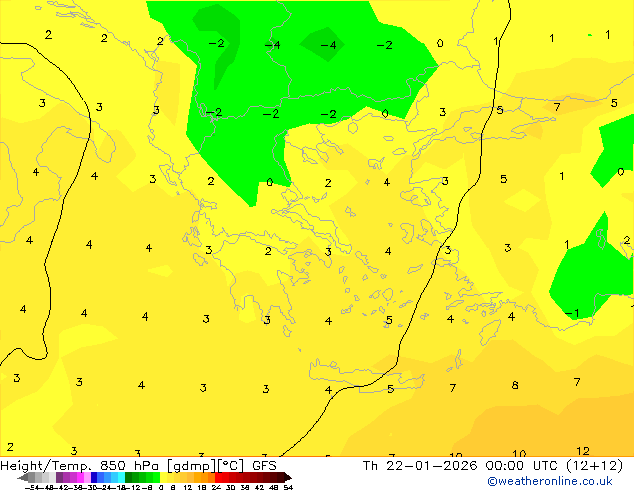Click the dark maroon right legend arrow
Screen dimensions: 634x490
pyautogui.click(x=287, y=477)
